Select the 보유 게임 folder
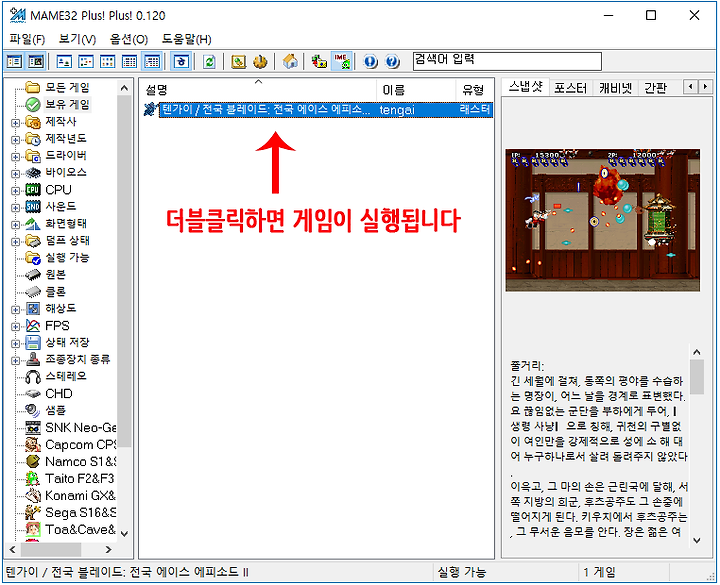Viewport: 720px width, 585px height. (x=67, y=104)
